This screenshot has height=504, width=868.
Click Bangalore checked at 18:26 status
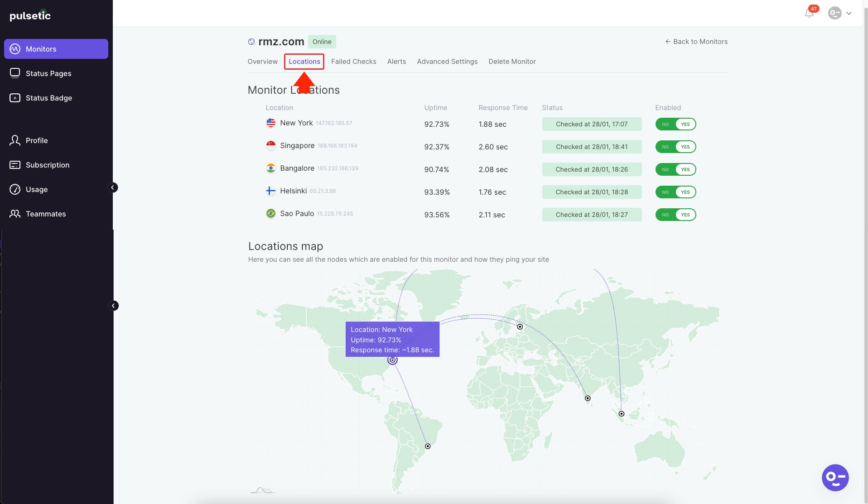[592, 169]
